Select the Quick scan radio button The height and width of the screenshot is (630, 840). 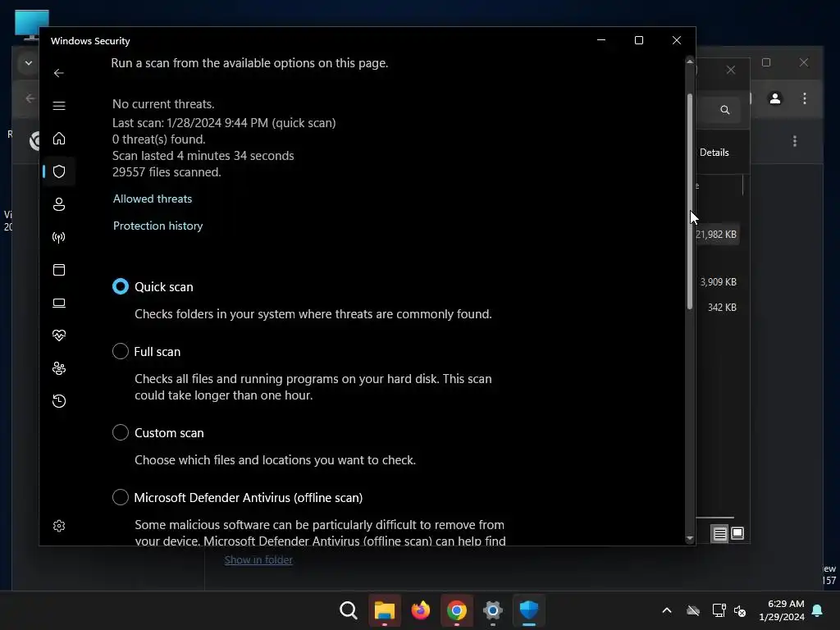[x=121, y=286]
